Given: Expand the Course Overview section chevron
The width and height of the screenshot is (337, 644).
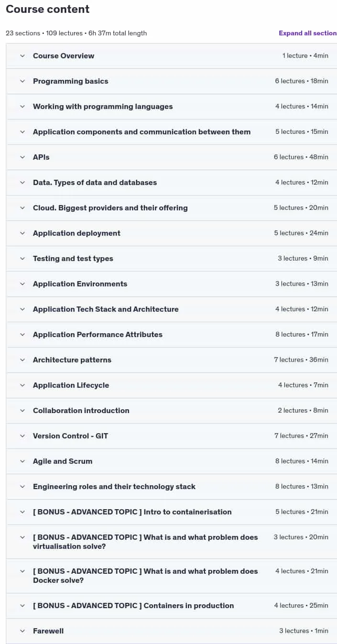Looking at the screenshot, I should coord(22,56).
